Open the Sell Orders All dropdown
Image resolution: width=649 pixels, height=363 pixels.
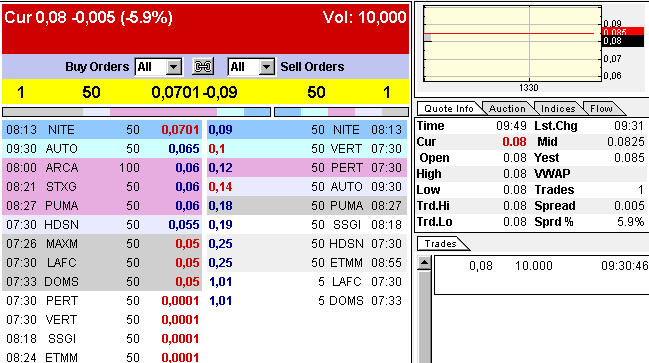251,66
